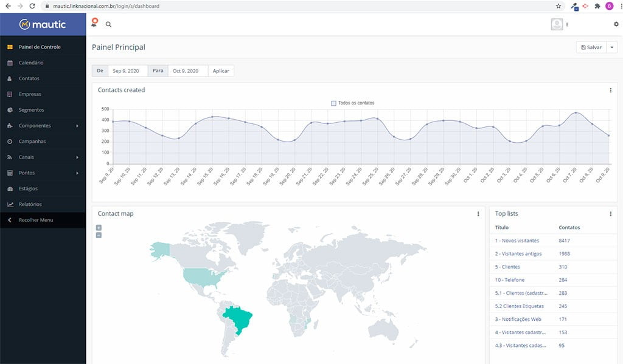Screen dimensions: 623x364
Task: Toggle the Todos os contatos legend checkbox
Action: (333, 103)
